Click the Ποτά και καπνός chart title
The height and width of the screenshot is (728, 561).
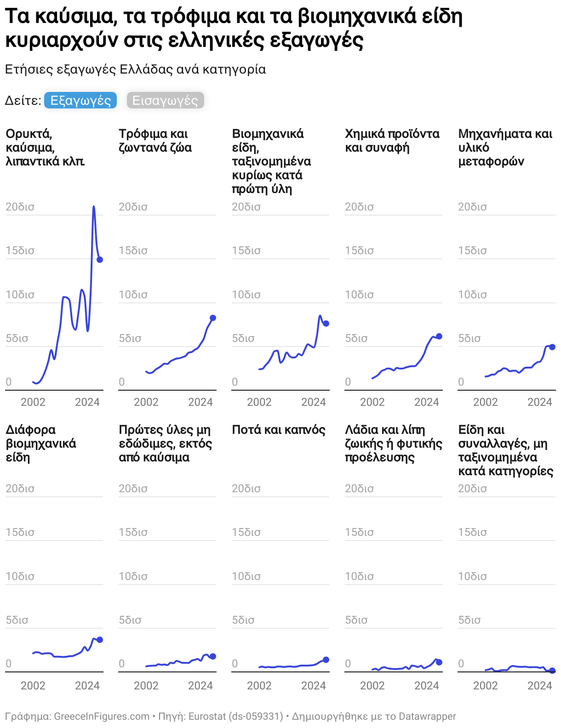(x=278, y=430)
